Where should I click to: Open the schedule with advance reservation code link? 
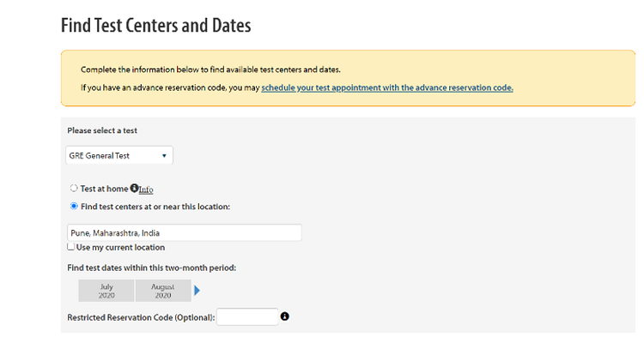coord(387,87)
